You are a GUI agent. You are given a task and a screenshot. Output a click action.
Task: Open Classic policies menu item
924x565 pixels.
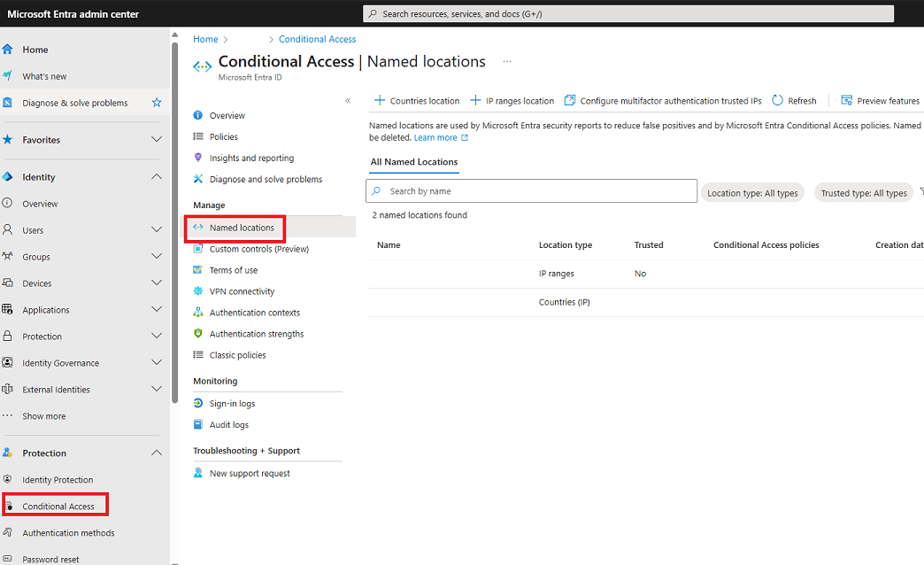(x=238, y=355)
